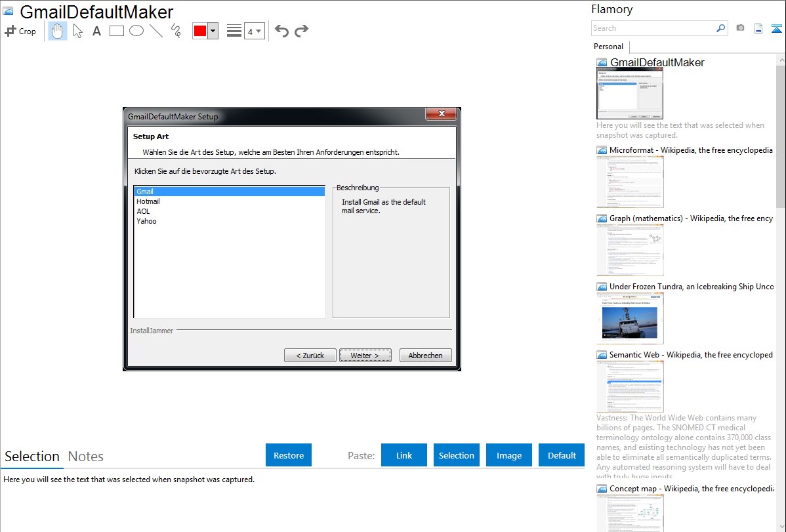Open the Microformat Wikipedia snapshot thumbnail

click(630, 182)
